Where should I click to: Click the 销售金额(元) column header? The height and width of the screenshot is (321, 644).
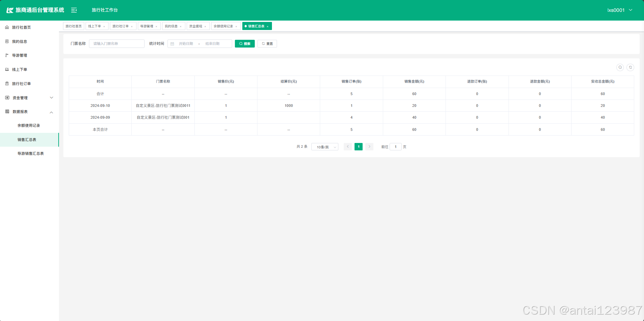[x=414, y=82]
